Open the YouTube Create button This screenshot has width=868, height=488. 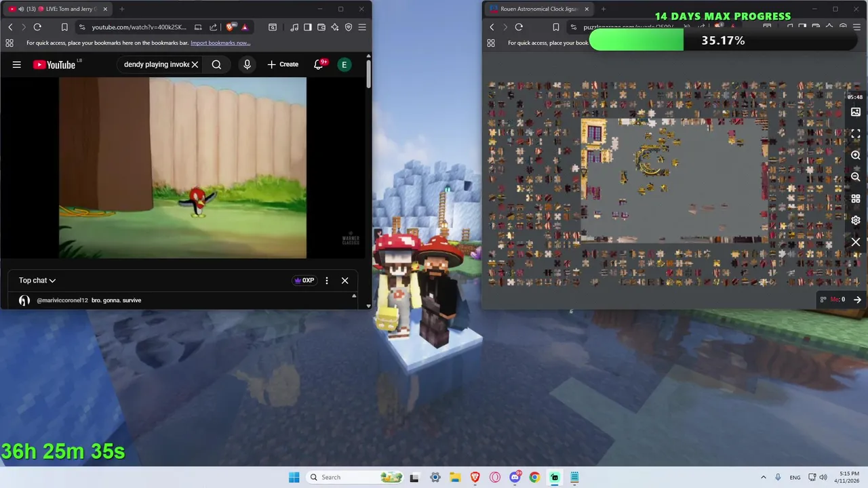pos(283,64)
